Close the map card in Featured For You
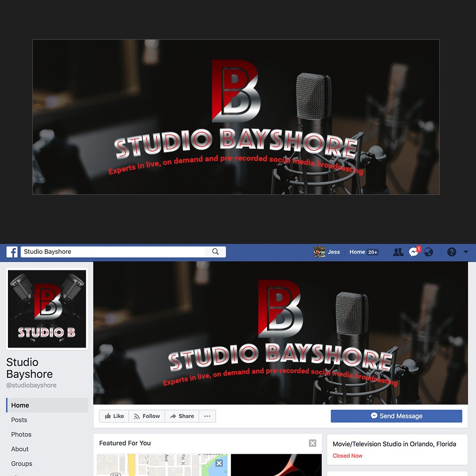This screenshot has width=476, height=476. pyautogui.click(x=219, y=463)
